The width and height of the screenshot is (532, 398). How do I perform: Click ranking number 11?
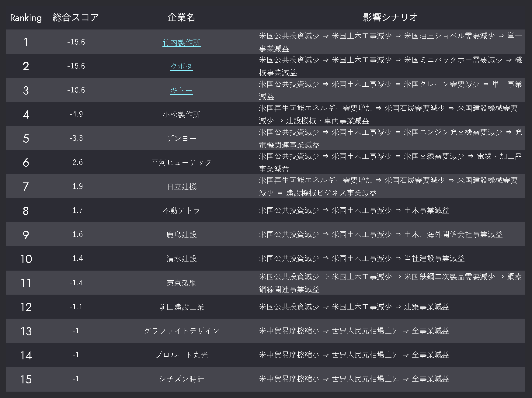(x=26, y=283)
